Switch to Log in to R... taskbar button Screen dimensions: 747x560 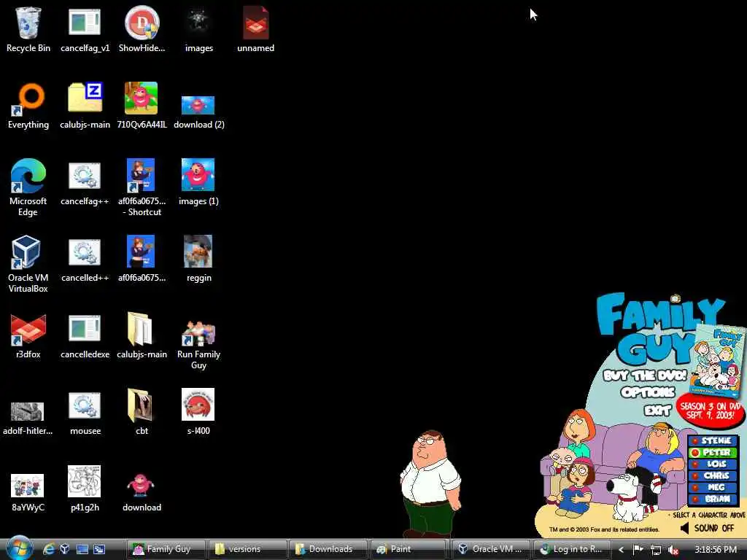click(572, 549)
